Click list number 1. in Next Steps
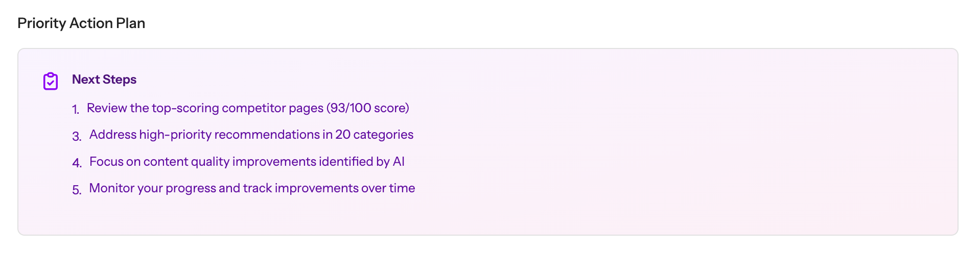980x253 pixels. coord(76,110)
